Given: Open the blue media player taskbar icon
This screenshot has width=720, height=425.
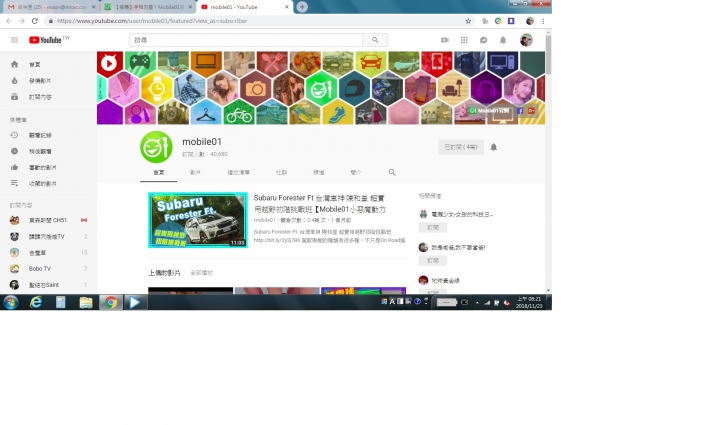Looking at the screenshot, I should coord(135,302).
